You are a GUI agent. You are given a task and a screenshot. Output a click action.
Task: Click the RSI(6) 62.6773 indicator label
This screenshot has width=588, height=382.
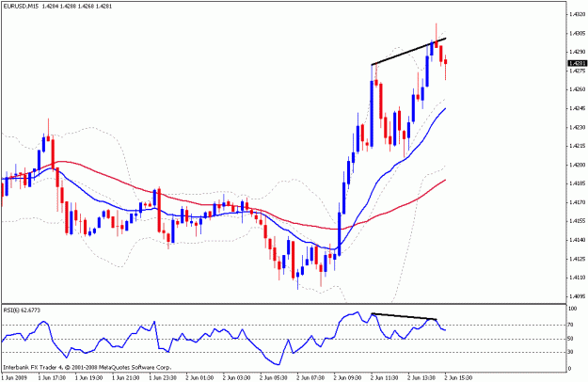pos(22,310)
